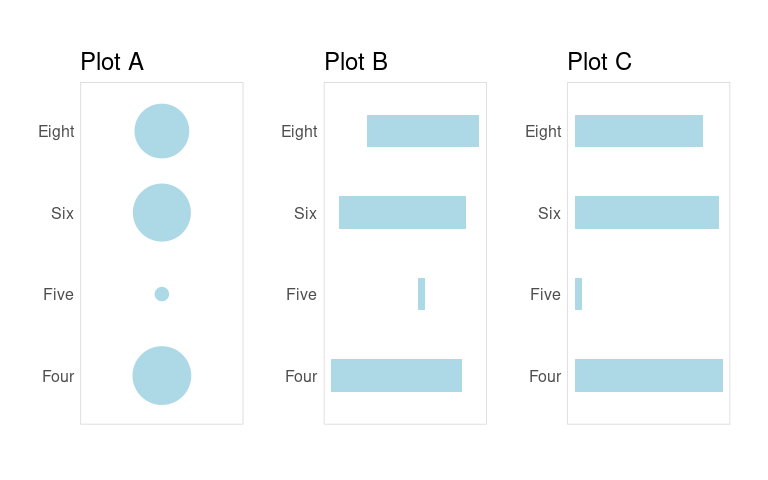Click the Six bar in Plot B

pos(402,213)
